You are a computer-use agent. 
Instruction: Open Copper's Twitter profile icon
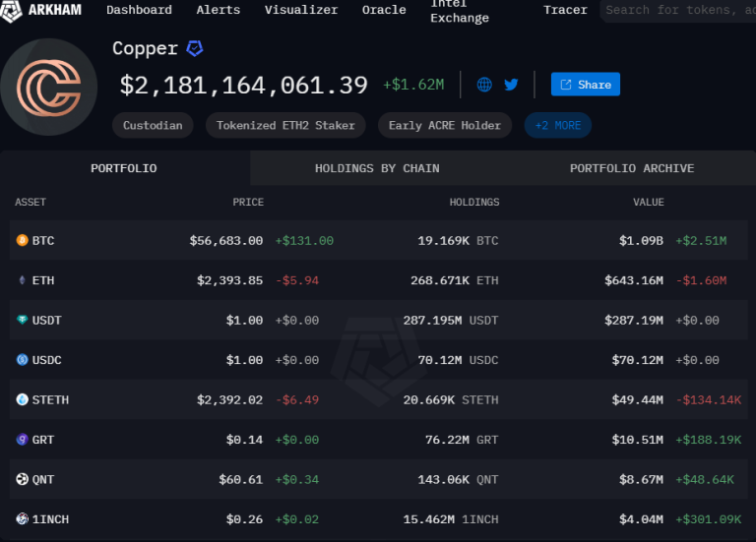[511, 85]
